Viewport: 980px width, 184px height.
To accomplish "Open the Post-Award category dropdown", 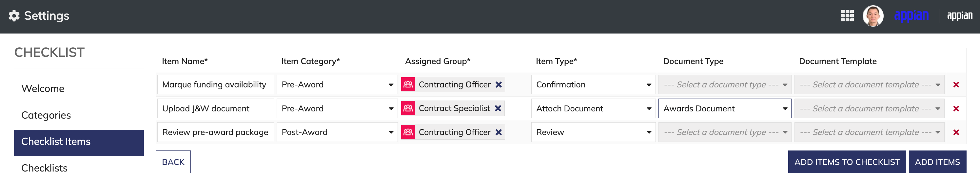I will 337,132.
